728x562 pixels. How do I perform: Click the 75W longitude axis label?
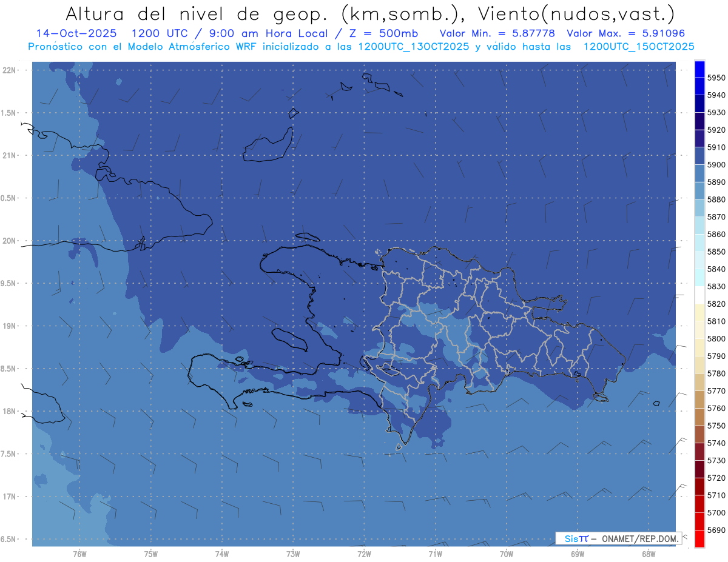tap(150, 554)
